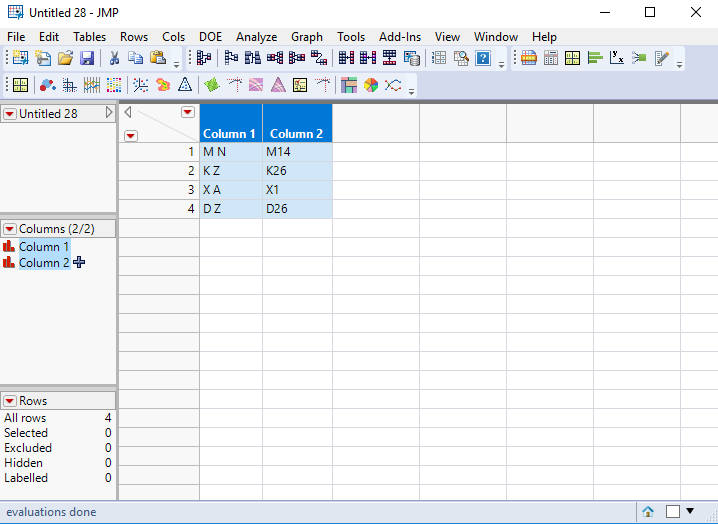Click the home window icon in status bar
This screenshot has width=718, height=524.
tap(648, 512)
